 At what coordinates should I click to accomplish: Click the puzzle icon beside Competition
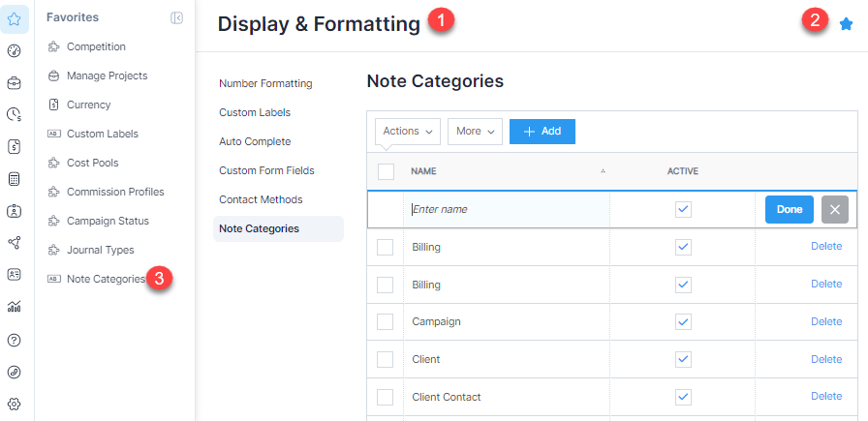53,47
